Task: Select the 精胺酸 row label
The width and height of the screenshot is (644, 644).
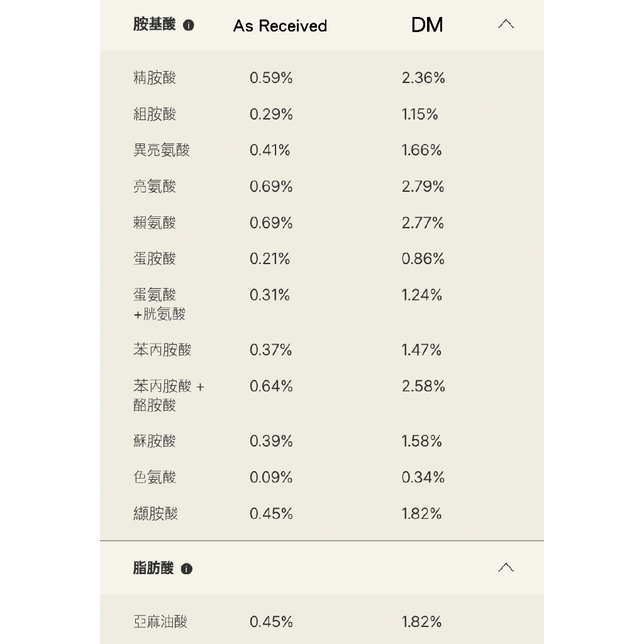Action: [x=155, y=78]
